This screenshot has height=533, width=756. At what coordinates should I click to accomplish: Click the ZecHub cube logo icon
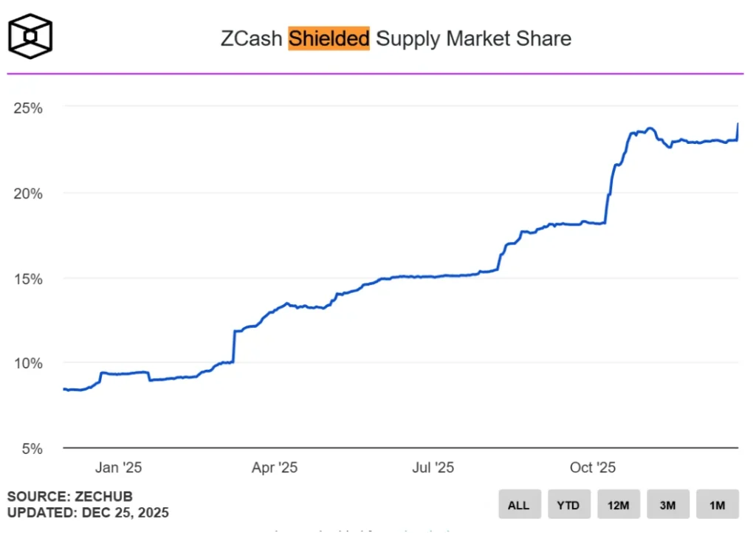tap(30, 35)
